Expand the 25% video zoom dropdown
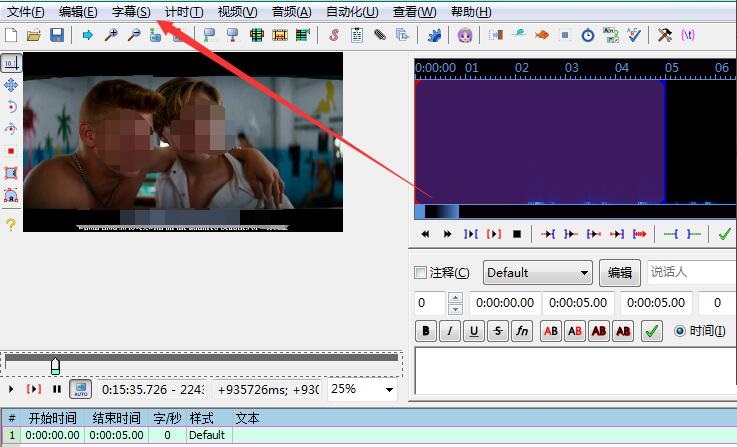The height and width of the screenshot is (447, 737). click(361, 389)
